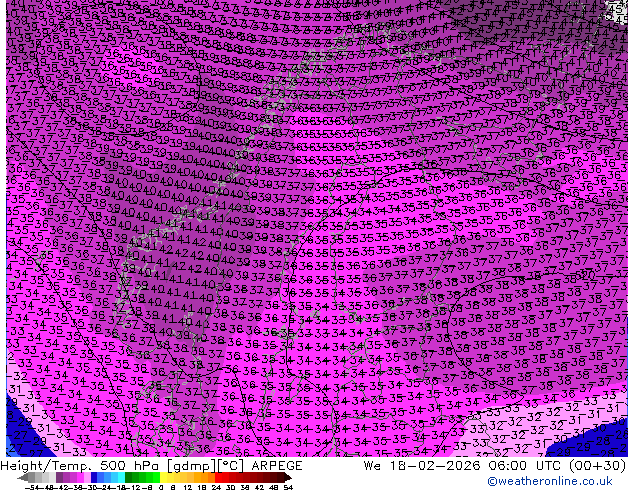Click the 'Height/Temp. 500 hPa' title text
This screenshot has width=634, height=490.
(x=82, y=466)
